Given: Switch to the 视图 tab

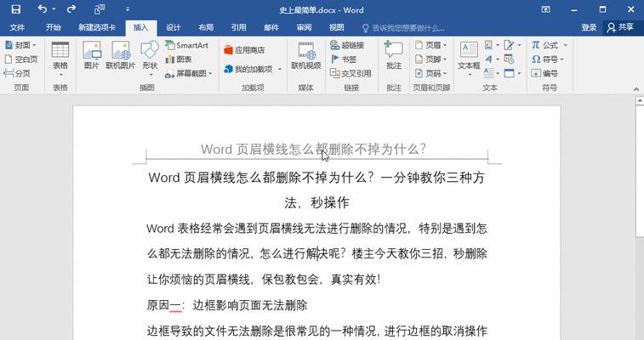Looking at the screenshot, I should click(x=336, y=27).
